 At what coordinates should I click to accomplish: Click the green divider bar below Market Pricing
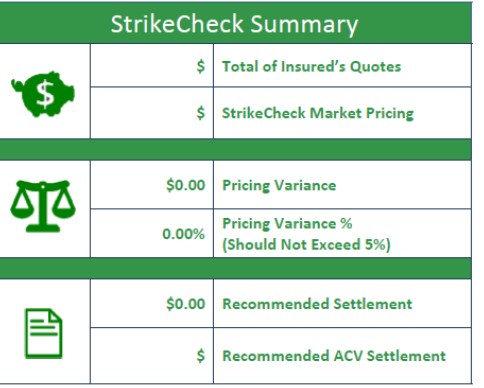(235, 150)
